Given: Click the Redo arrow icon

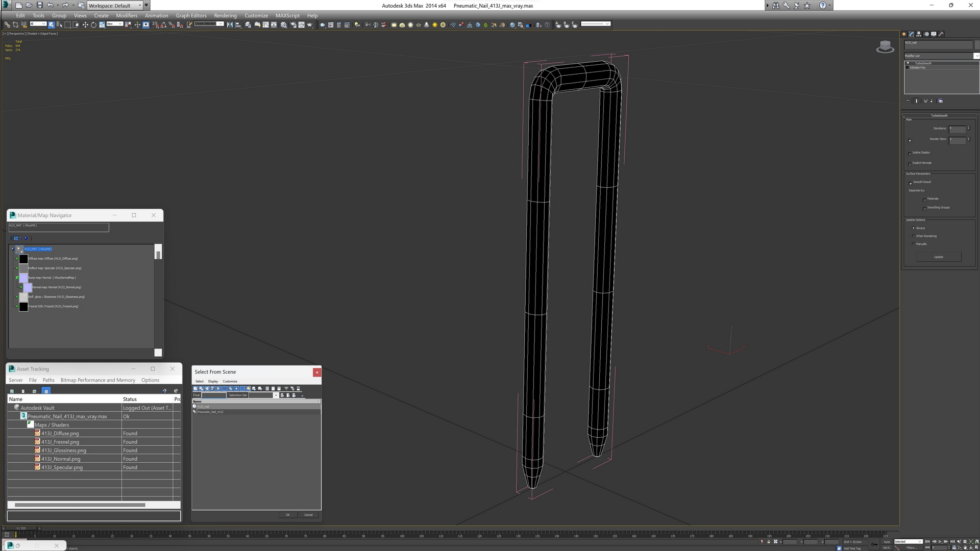Looking at the screenshot, I should (x=65, y=5).
